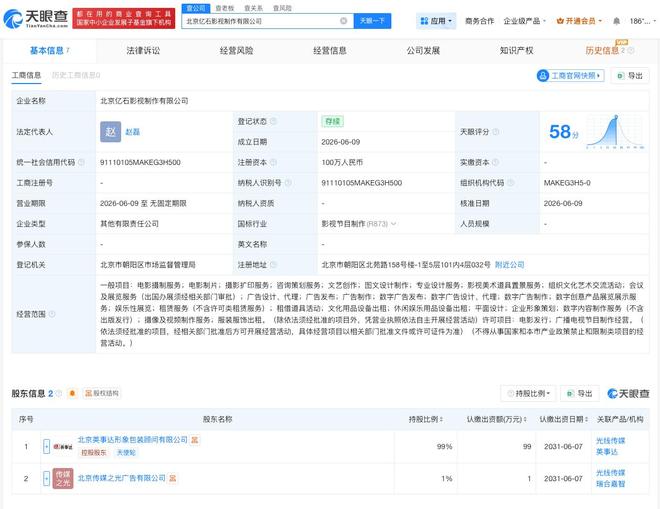Export 工商信息 with the top 导出 button

coord(630,75)
